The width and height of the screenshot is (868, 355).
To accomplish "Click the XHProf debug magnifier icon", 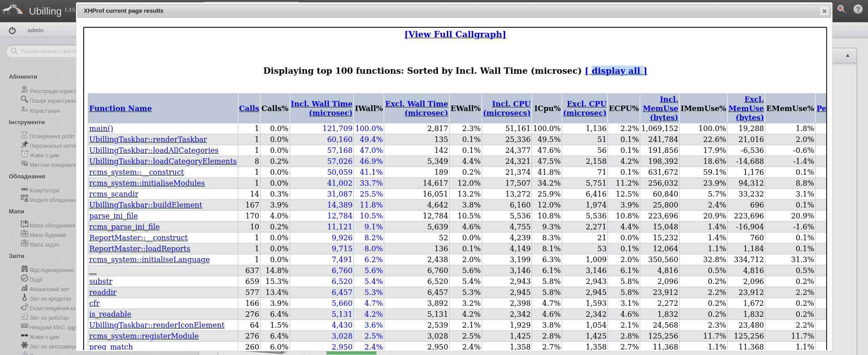I will coord(841,9).
